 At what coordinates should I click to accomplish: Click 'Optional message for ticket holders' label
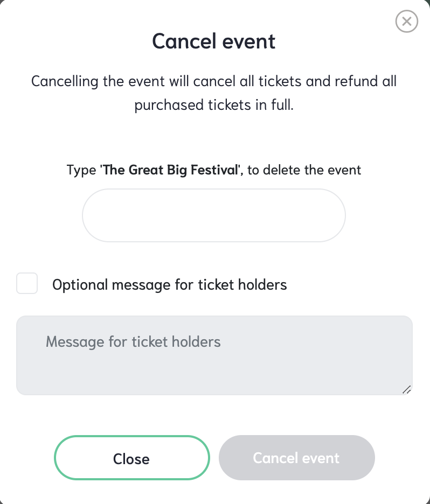pyautogui.click(x=170, y=284)
